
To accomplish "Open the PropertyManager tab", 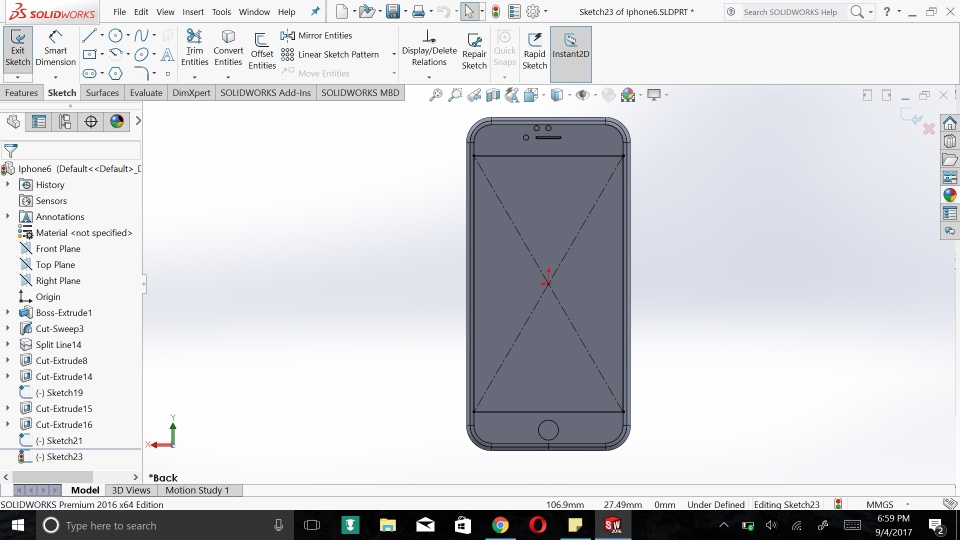I will click(39, 122).
